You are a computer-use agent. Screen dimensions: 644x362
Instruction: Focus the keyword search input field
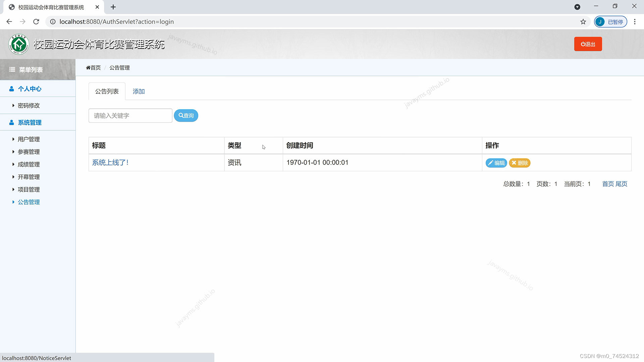coord(130,116)
